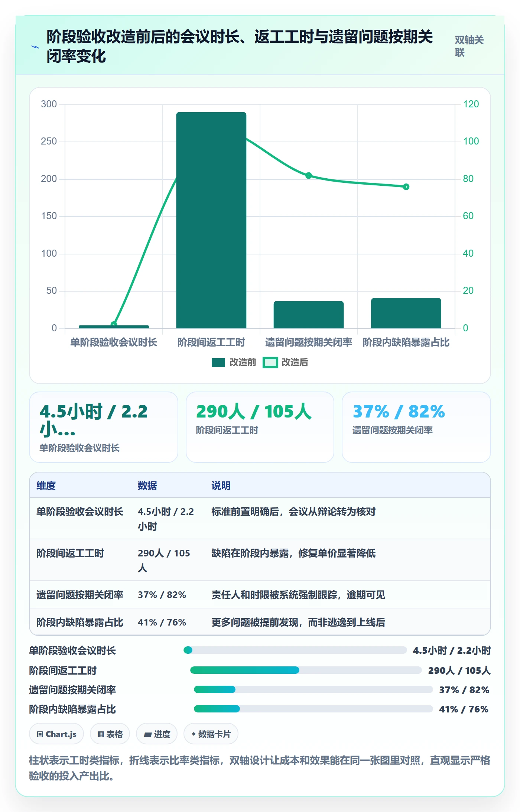The height and width of the screenshot is (812, 520).
Task: Click the line point above 阶段内缺陷暴露占比
Action: point(406,186)
